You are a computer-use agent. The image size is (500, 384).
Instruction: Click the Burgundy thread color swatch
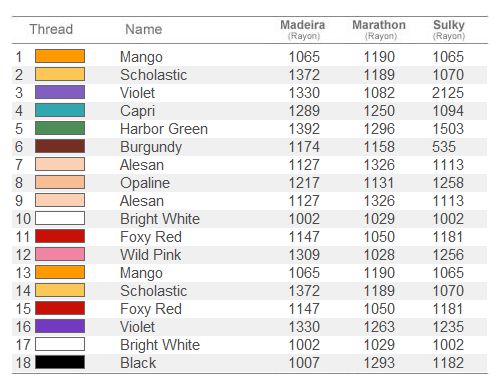60,146
